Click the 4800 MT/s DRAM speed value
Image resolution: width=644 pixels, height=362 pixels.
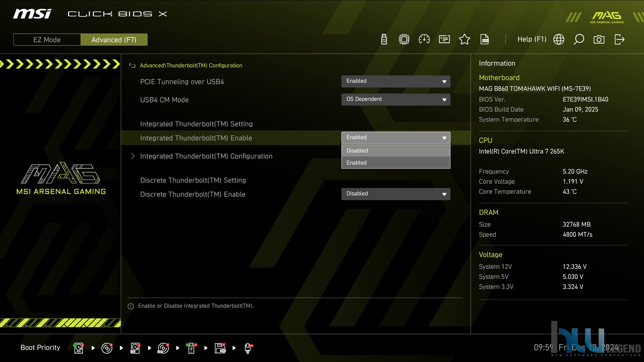point(577,234)
